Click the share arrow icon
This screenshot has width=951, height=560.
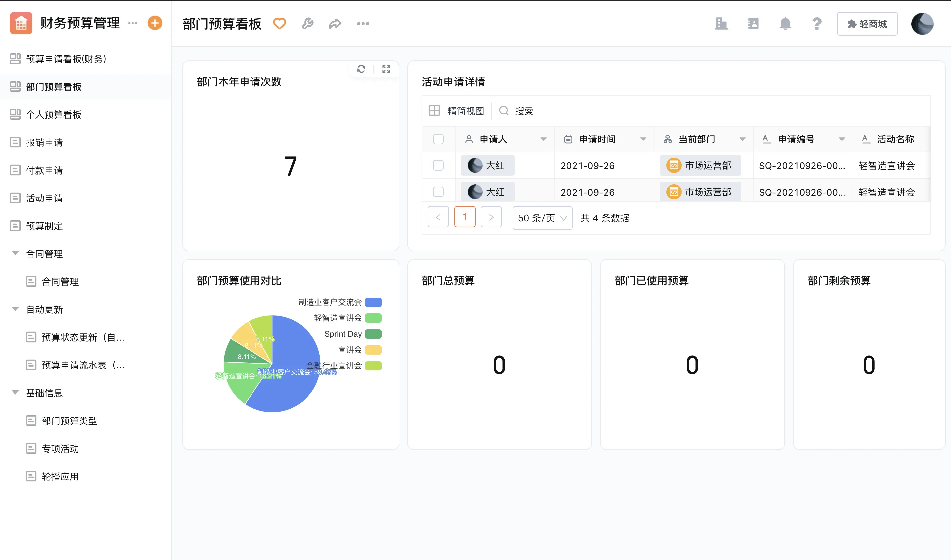click(x=335, y=24)
